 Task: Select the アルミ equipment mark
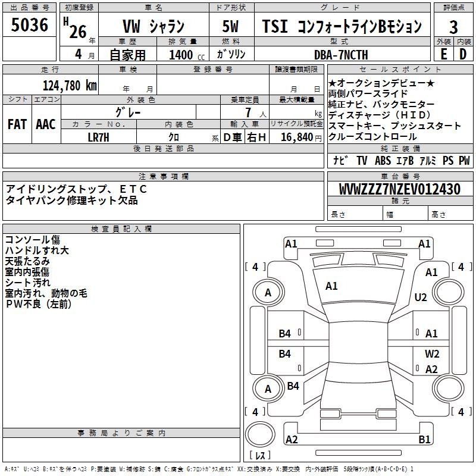pos(427,160)
